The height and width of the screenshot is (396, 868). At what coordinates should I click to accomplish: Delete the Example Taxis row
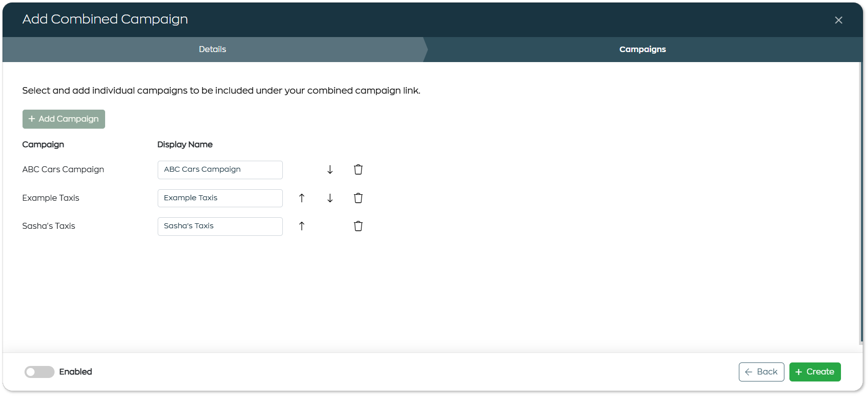point(358,198)
